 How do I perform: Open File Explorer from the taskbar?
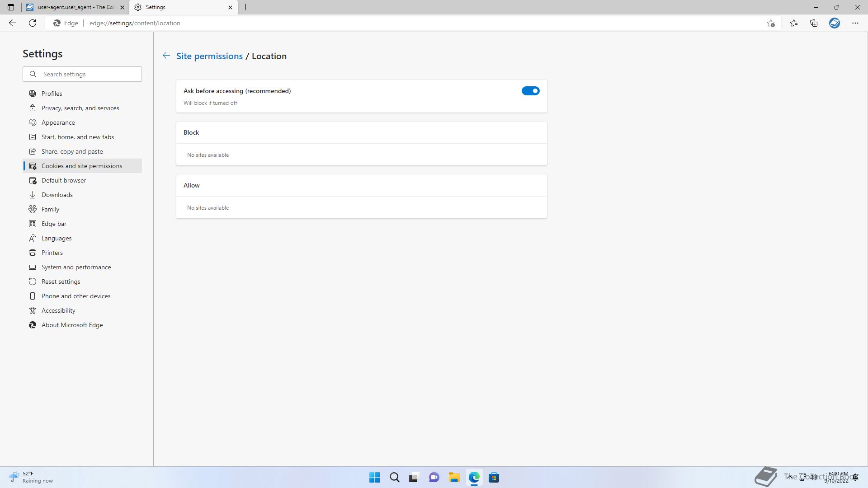454,478
